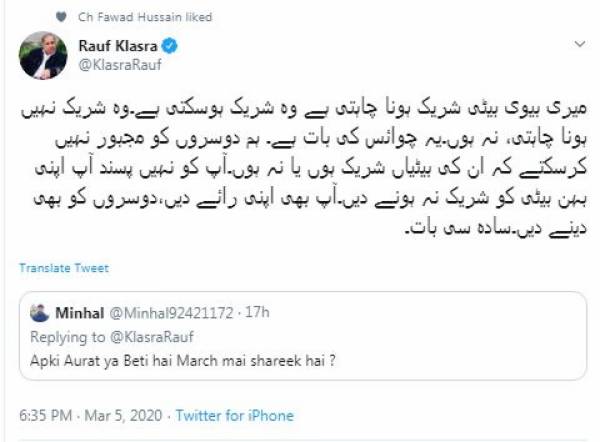Click the blue verified badge next to Rauf Klasra
600x442 pixels.
(172, 45)
